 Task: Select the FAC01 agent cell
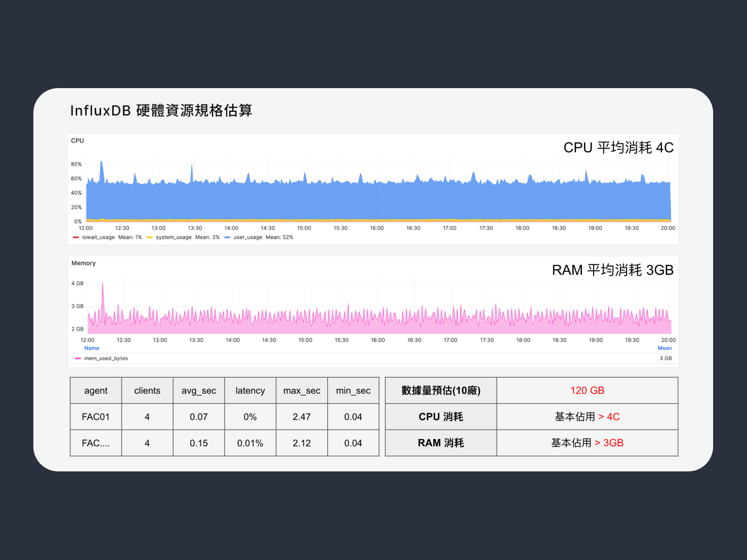(x=96, y=417)
